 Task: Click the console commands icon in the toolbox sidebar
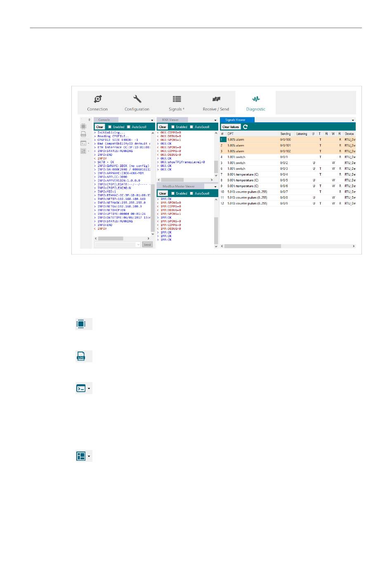tap(83, 143)
